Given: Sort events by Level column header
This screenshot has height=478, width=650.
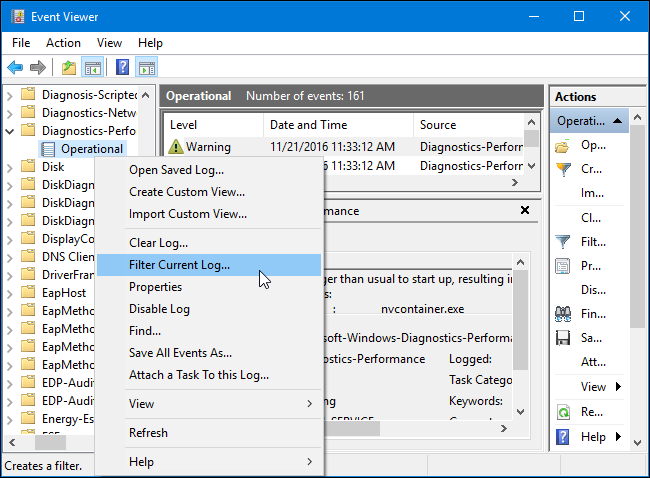Looking at the screenshot, I should click(x=213, y=125).
